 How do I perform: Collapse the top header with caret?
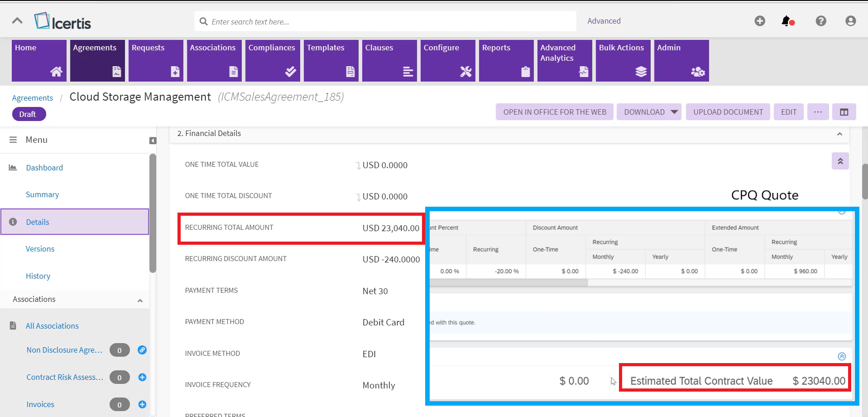coord(17,21)
